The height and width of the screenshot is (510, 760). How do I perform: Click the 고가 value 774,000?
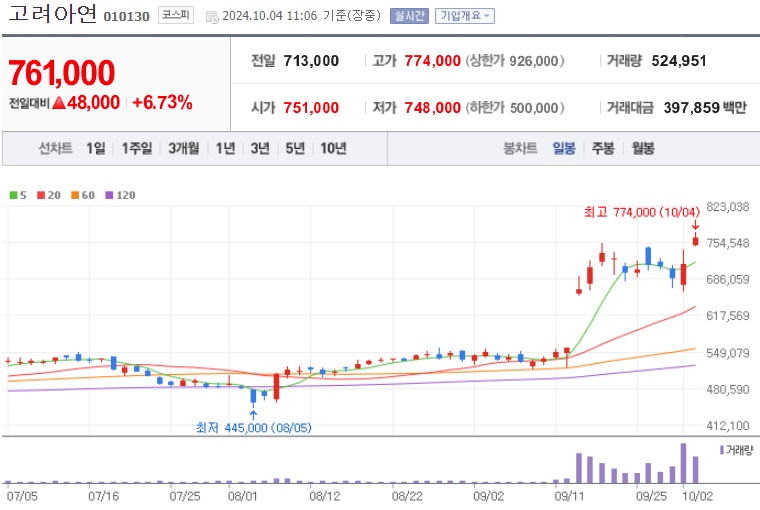point(432,61)
